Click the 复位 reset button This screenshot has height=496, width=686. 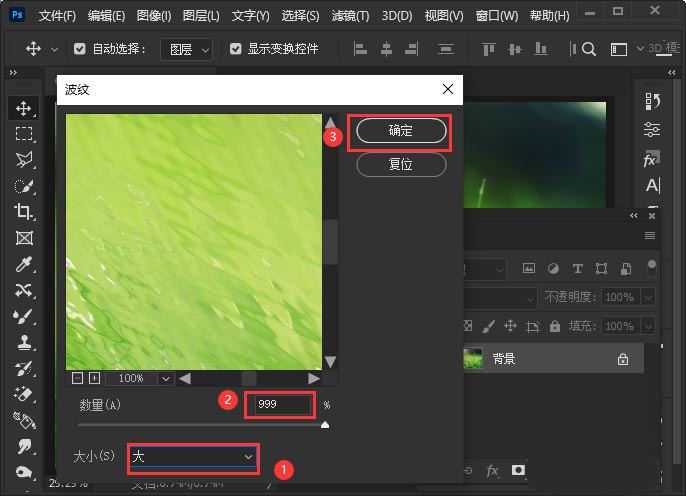(401, 164)
